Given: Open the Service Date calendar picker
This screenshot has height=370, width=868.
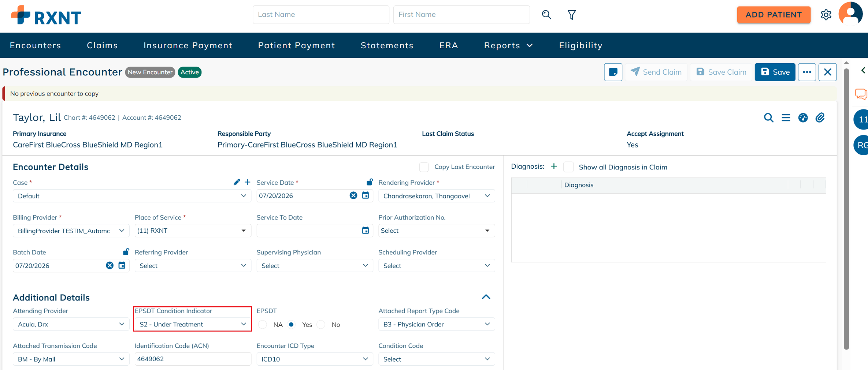Looking at the screenshot, I should point(366,195).
